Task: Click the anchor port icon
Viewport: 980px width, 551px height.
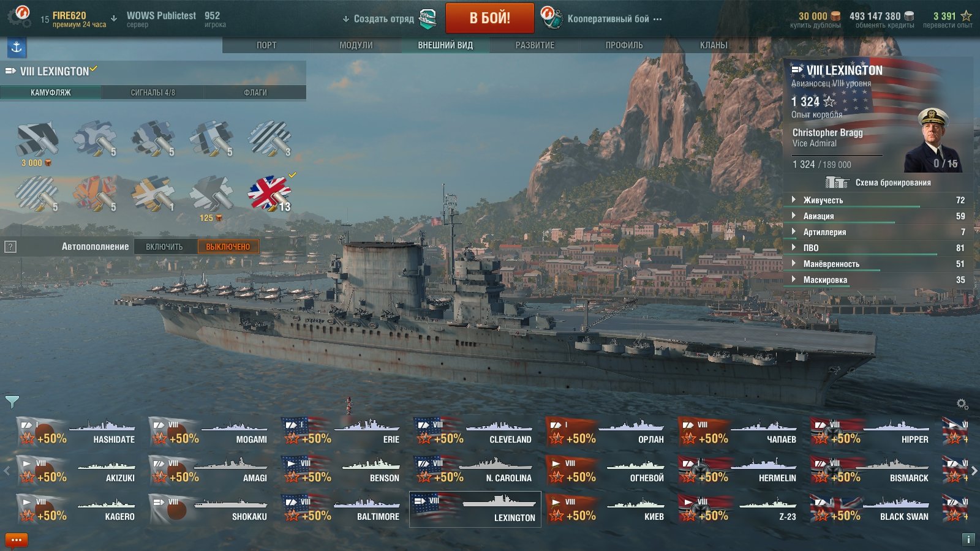Action: click(17, 47)
